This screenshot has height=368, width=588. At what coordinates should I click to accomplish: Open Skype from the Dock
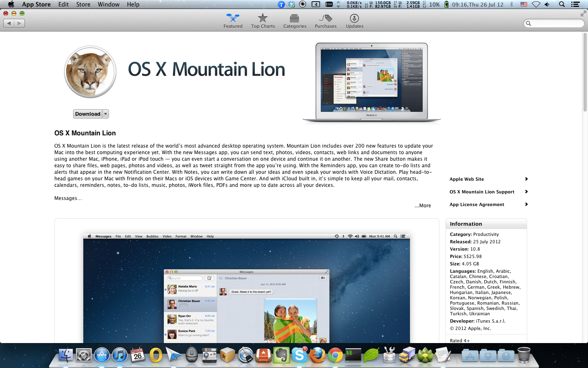(299, 355)
